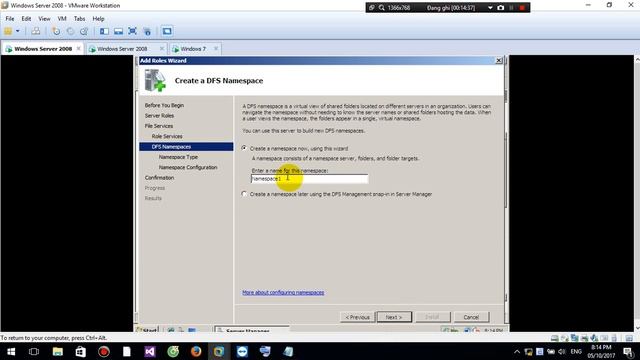The height and width of the screenshot is (360, 640).
Task: Open the recording toolbar dropdown arrow
Action: coord(490,8)
